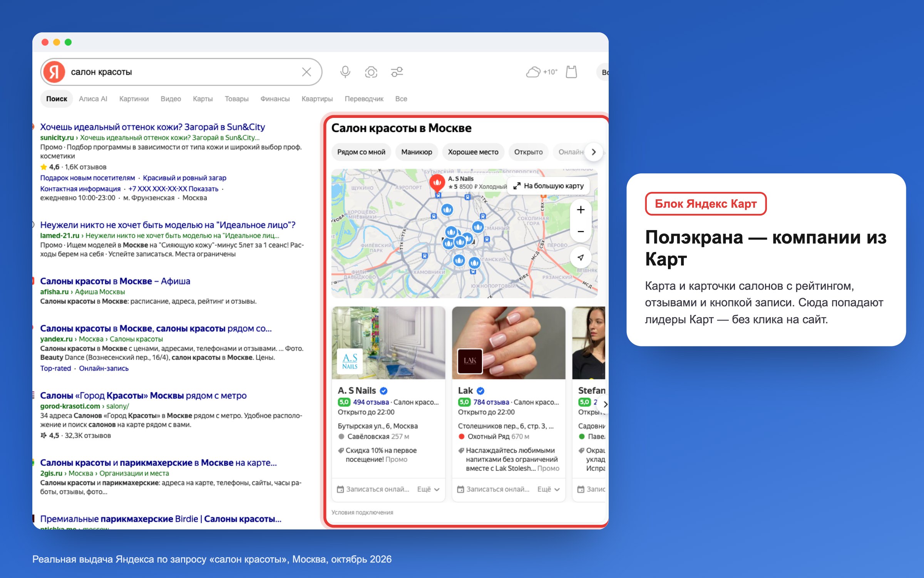Switch to 'Картинки' tab
The height and width of the screenshot is (578, 924).
pyautogui.click(x=134, y=99)
